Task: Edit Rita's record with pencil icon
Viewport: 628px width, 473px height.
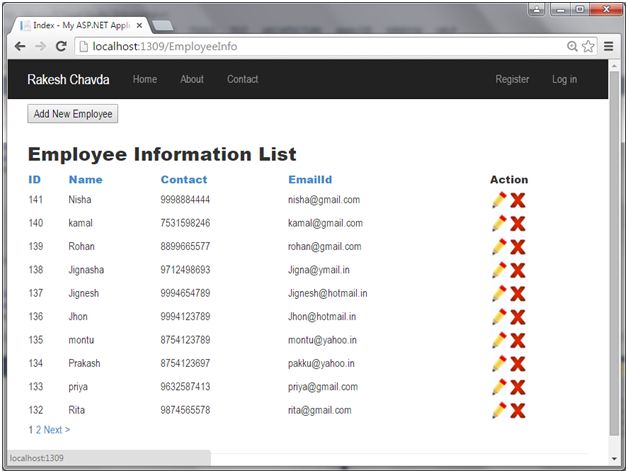Action: pyautogui.click(x=499, y=410)
